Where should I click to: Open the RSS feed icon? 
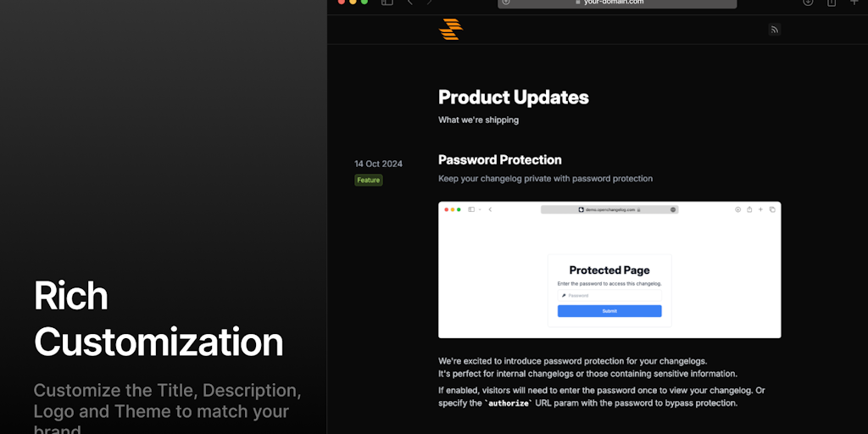point(774,30)
